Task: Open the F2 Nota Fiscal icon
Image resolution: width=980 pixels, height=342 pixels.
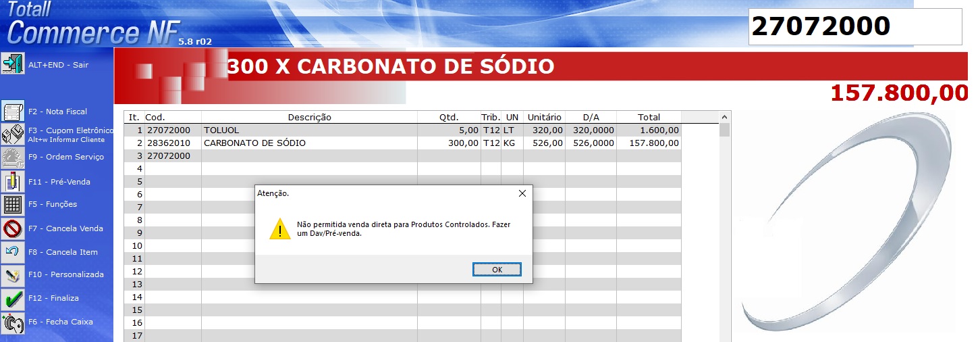Action: (13, 112)
